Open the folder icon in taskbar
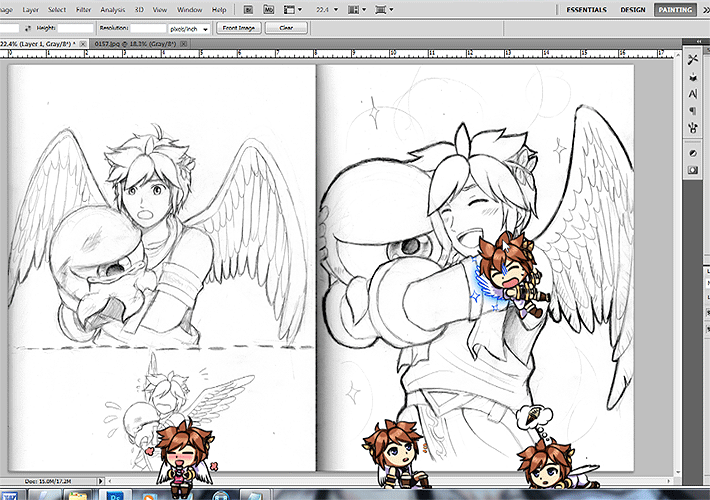This screenshot has height=500, width=710. [78, 495]
